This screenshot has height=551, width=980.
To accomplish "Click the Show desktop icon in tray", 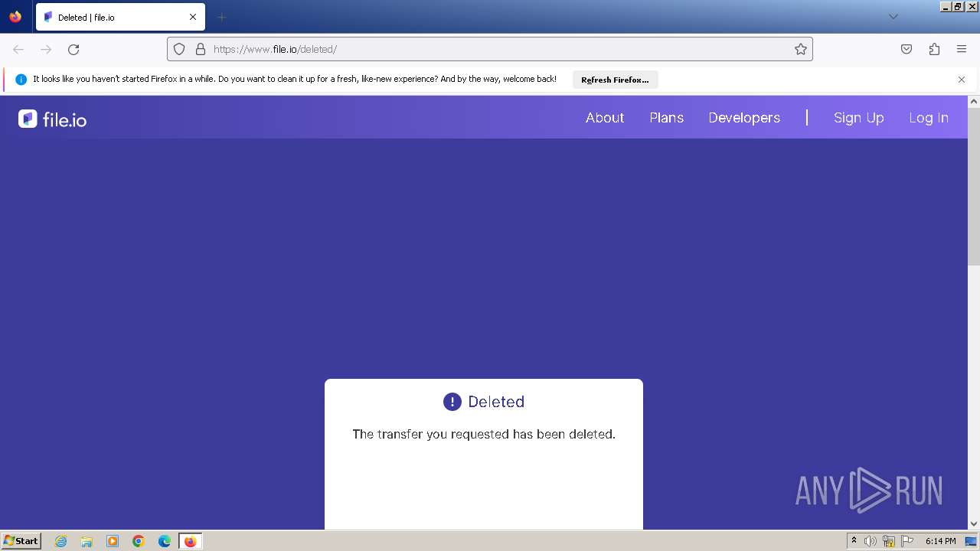I will point(971,541).
